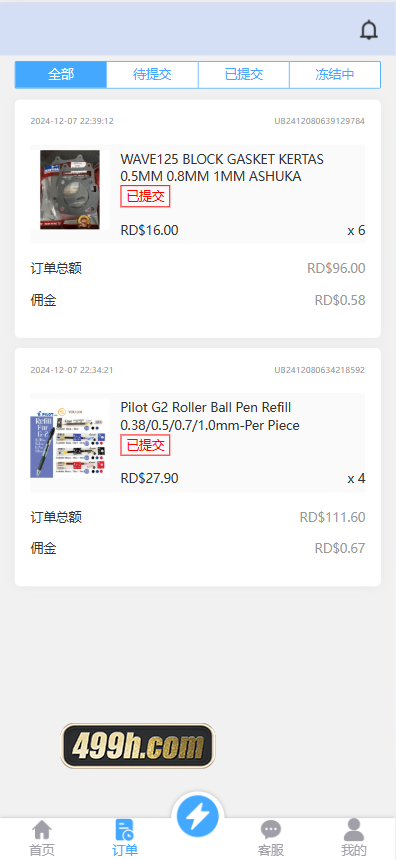Open the WAVE125 gasket product thumbnail
396x860 pixels.
point(70,190)
